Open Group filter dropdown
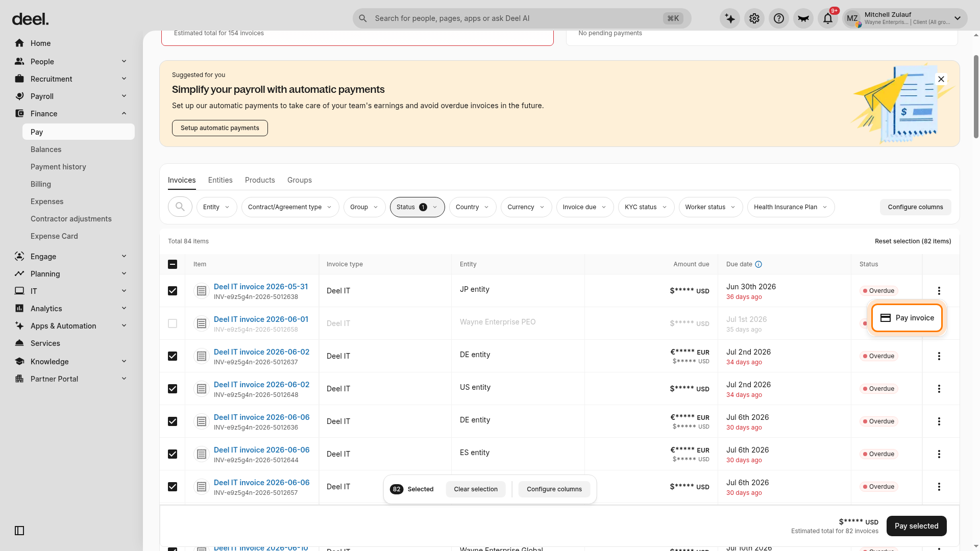Screen dimensions: 980x551 coord(364,207)
